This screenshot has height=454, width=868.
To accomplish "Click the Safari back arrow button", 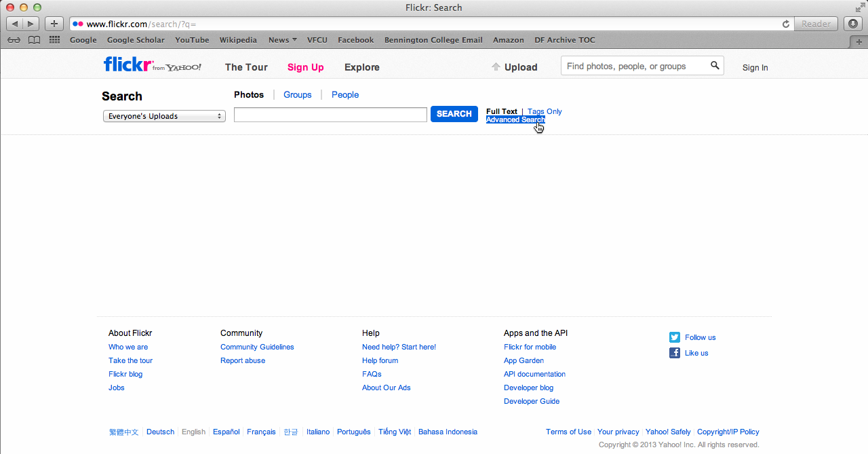I will (x=16, y=24).
